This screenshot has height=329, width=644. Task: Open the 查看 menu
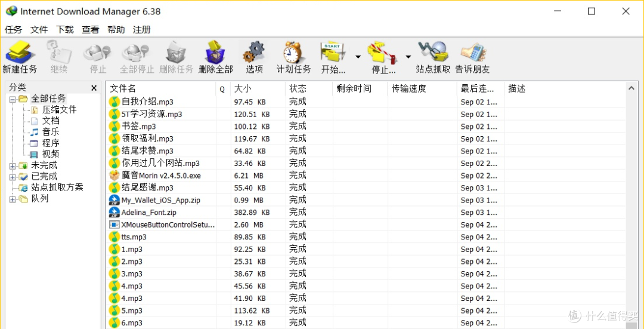click(91, 30)
